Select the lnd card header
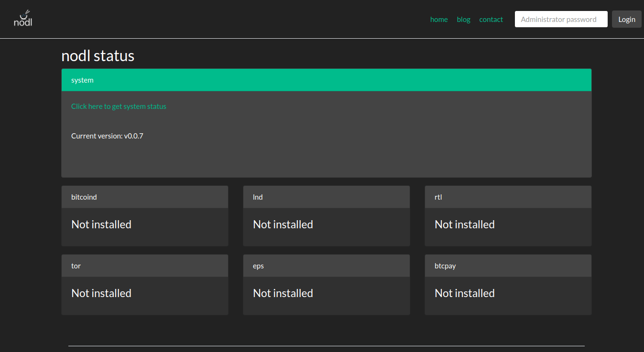The image size is (644, 352). [326, 197]
